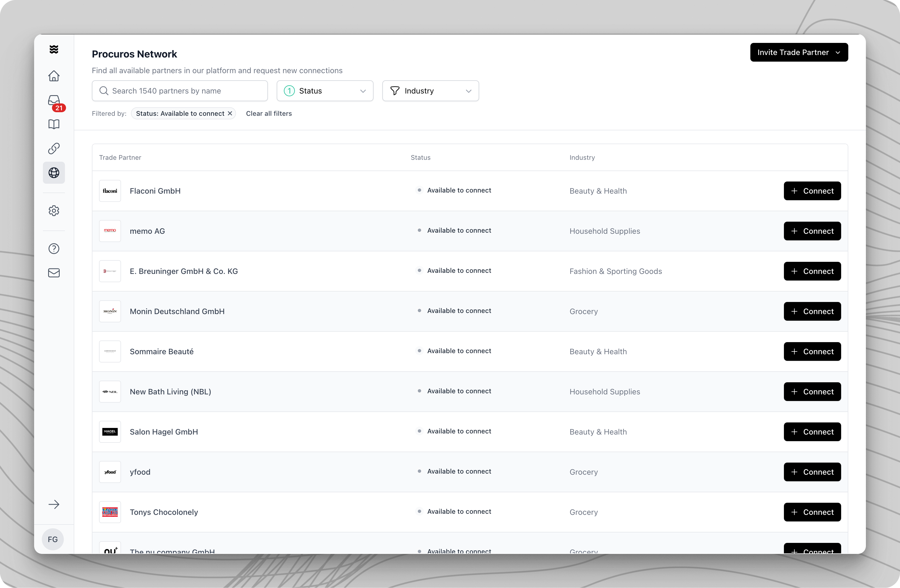Click Beauty & Health cell for Flaconi
Image resolution: width=900 pixels, height=588 pixels.
click(598, 191)
